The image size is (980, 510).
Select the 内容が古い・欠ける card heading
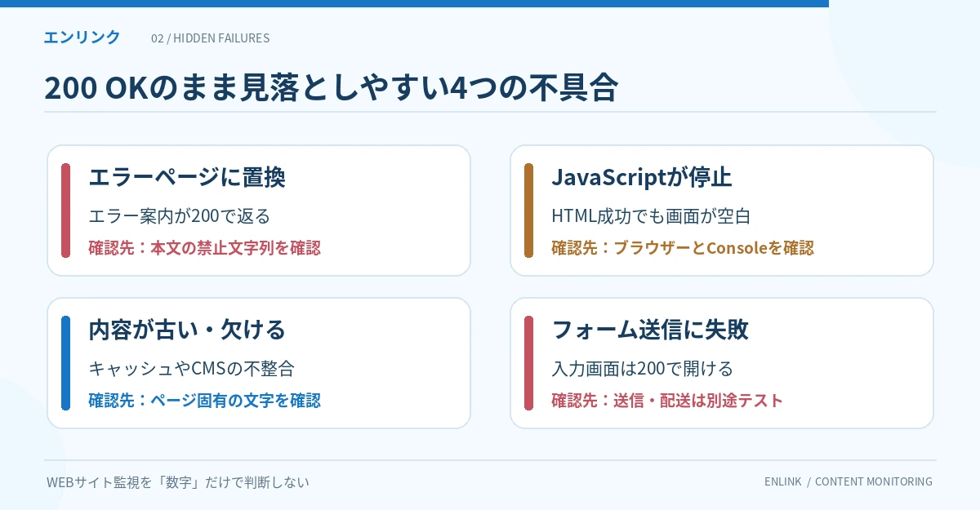(x=186, y=329)
